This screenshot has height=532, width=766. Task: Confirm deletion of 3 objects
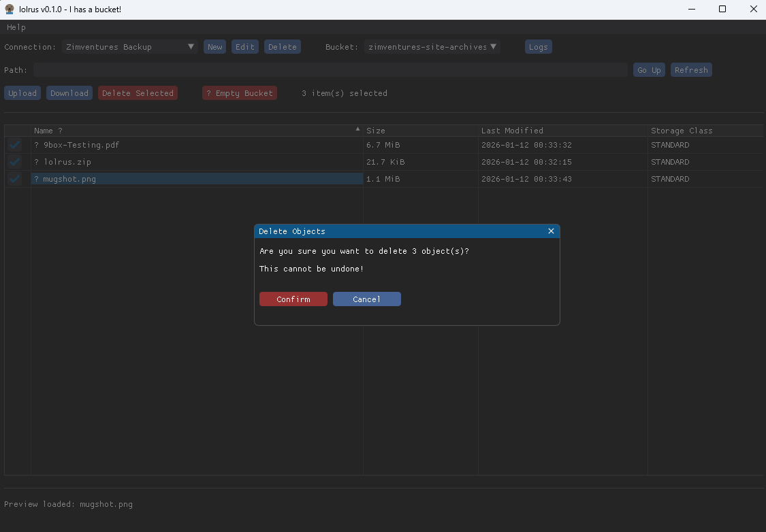[x=293, y=299]
